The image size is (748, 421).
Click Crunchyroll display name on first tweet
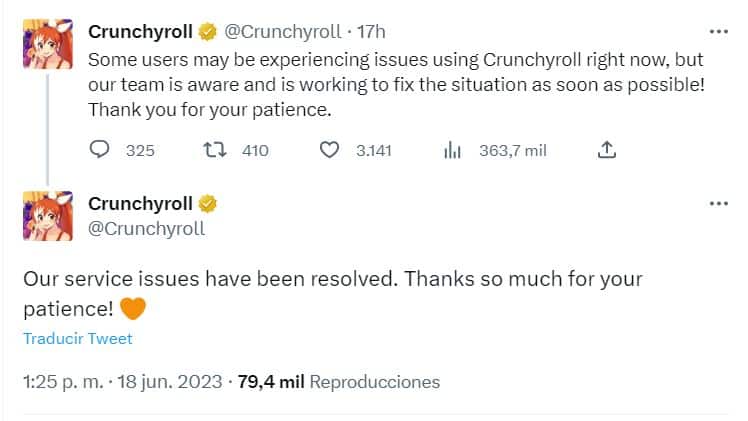point(140,32)
